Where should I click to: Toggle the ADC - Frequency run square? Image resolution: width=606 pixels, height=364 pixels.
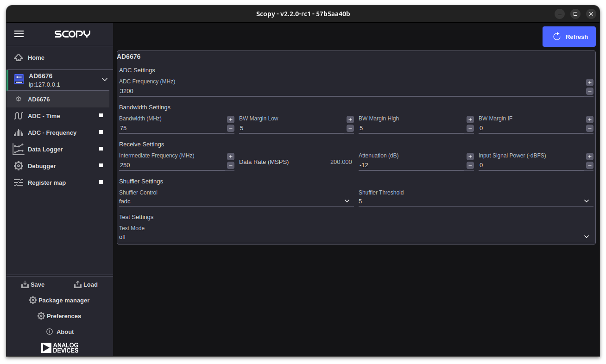tap(101, 132)
